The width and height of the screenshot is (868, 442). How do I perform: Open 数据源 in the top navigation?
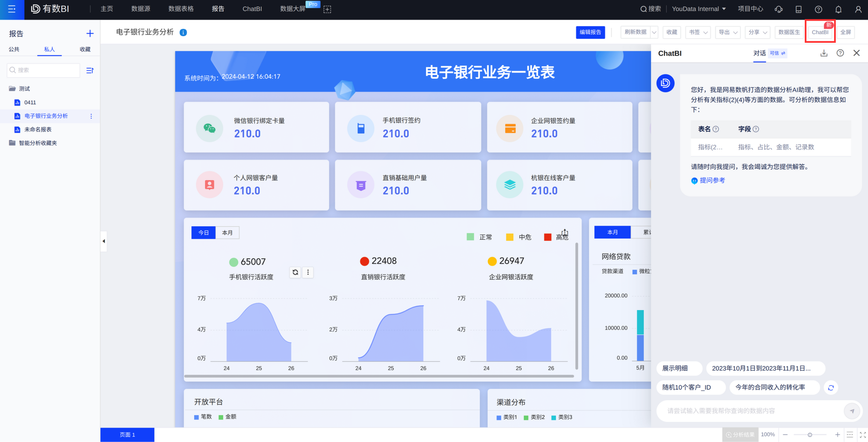point(141,9)
